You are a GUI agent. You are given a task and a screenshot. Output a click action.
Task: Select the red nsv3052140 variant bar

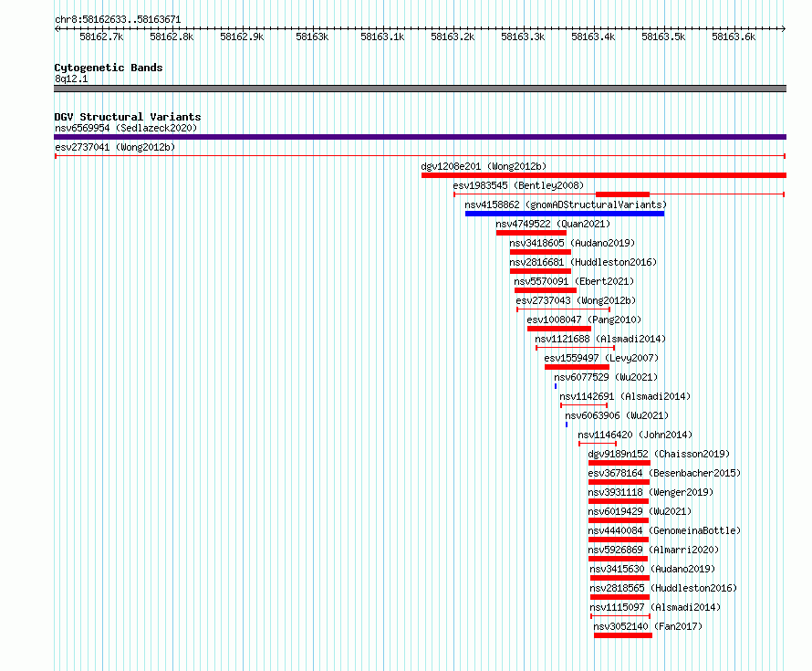[x=623, y=635]
